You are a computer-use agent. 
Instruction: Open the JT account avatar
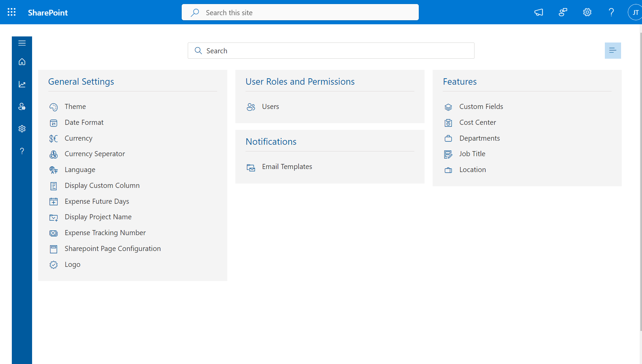635,12
